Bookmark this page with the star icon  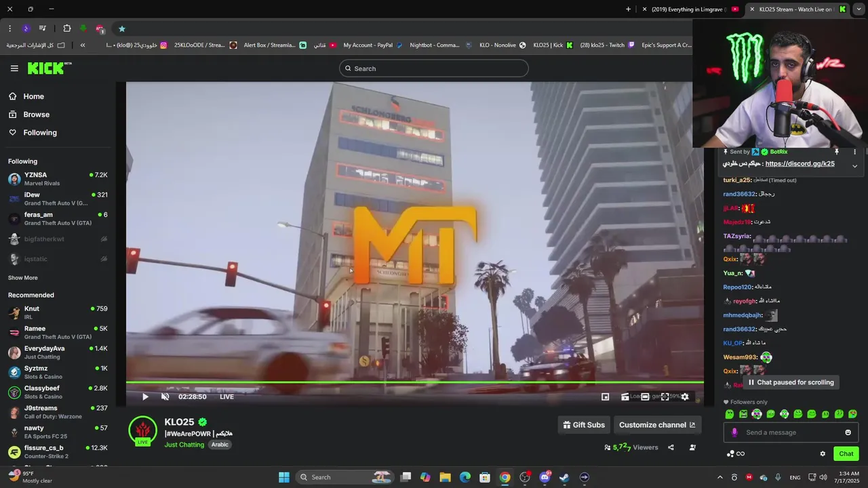click(122, 28)
